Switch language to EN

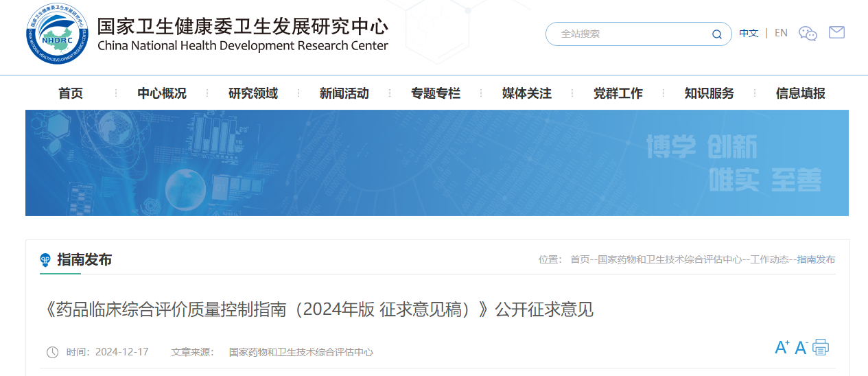[781, 33]
